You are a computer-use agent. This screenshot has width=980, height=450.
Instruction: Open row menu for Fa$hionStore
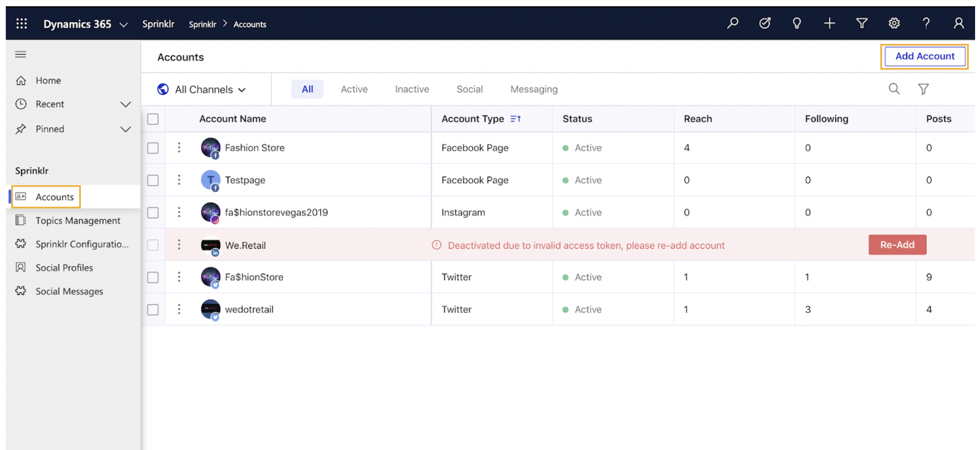179,277
